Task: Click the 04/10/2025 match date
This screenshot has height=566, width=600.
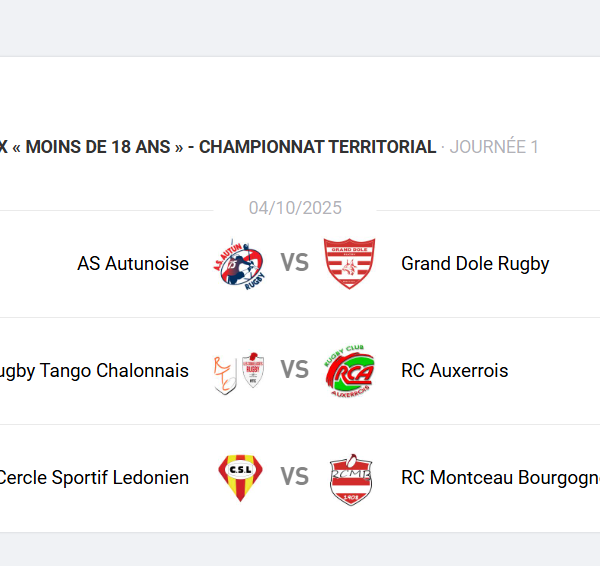Action: pyautogui.click(x=295, y=208)
